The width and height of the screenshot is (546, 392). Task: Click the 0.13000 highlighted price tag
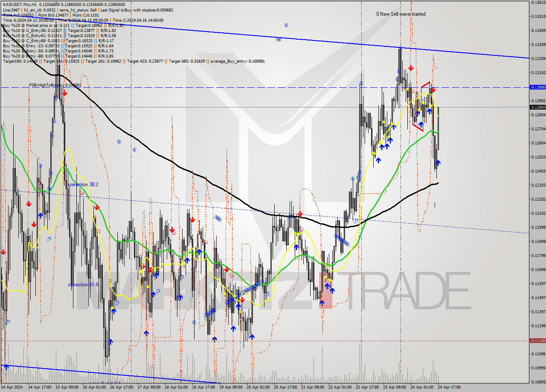tap(537, 87)
